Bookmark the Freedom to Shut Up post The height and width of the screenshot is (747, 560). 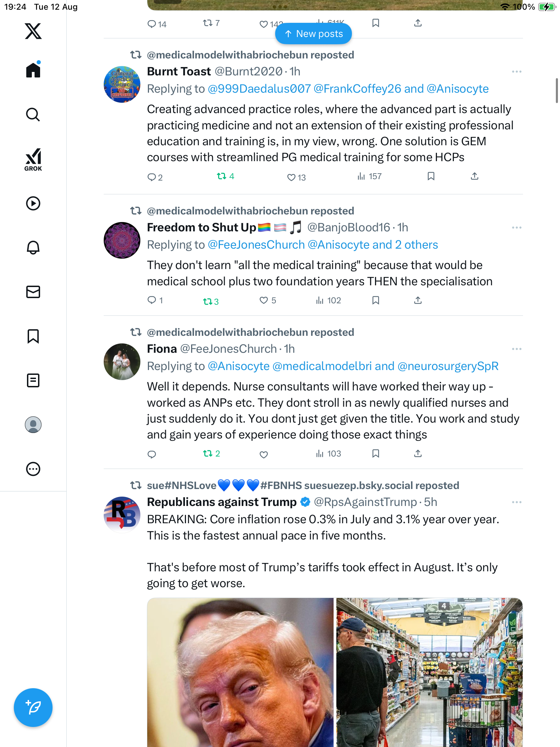pos(376,300)
